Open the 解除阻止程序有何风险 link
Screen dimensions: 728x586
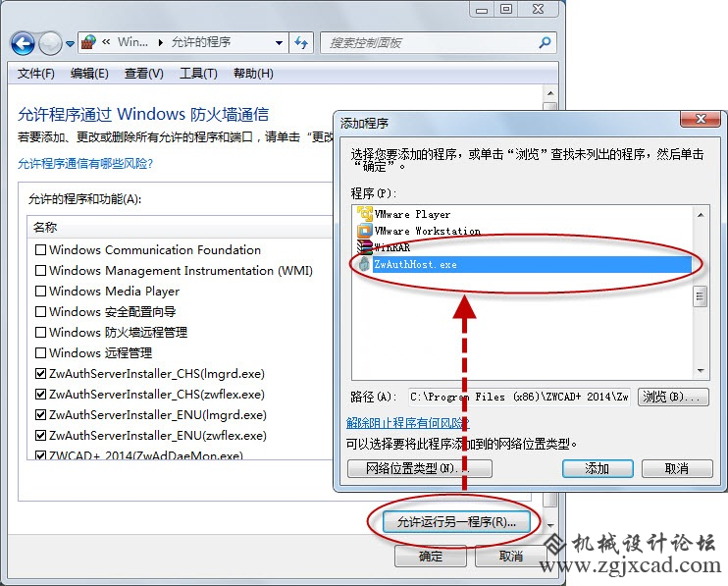tap(407, 422)
